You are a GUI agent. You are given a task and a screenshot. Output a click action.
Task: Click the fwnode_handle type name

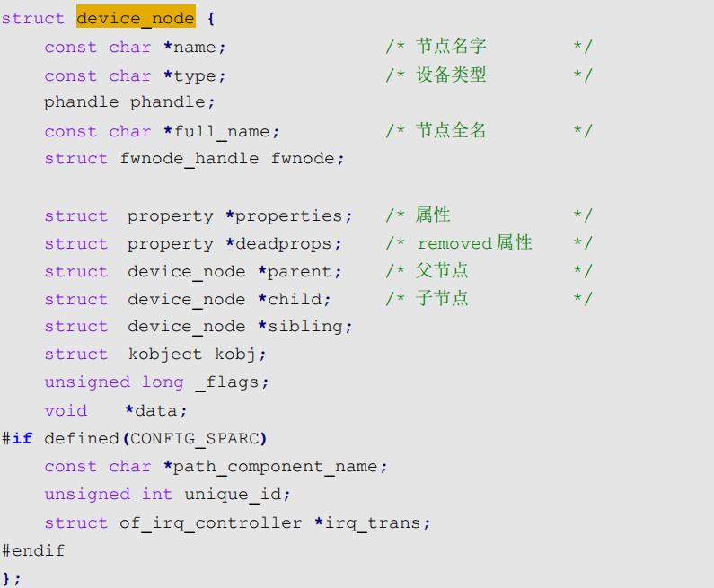click(189, 159)
